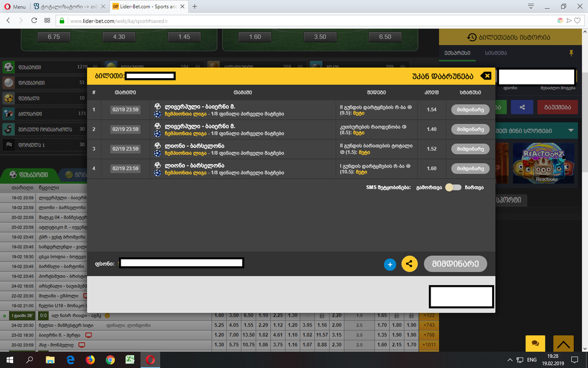Reload the page with refresh icon
Screen dimensions: 588x368
pyautogui.click(x=34, y=21)
